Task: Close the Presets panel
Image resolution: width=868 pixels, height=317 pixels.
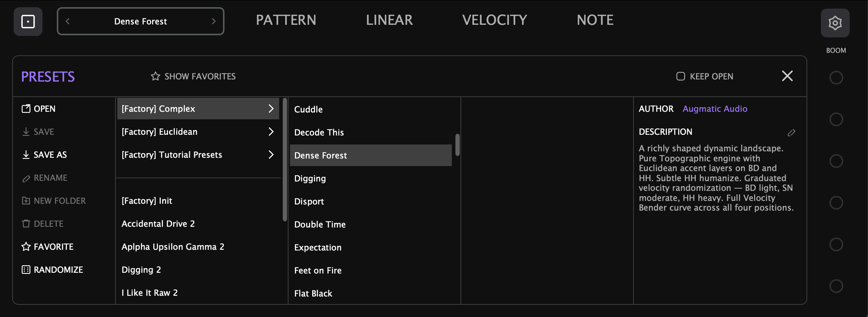Action: pos(787,76)
